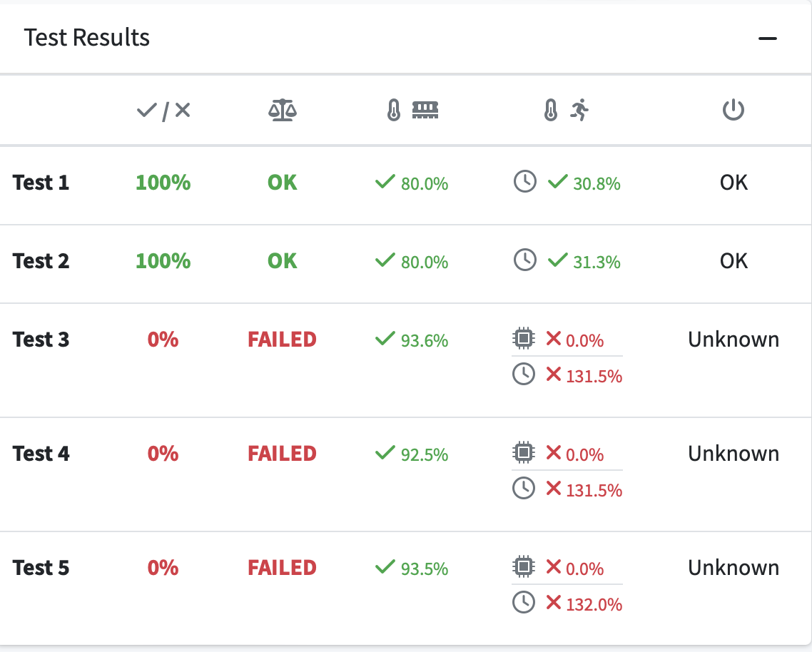Select the Test 1 row label

[41, 183]
